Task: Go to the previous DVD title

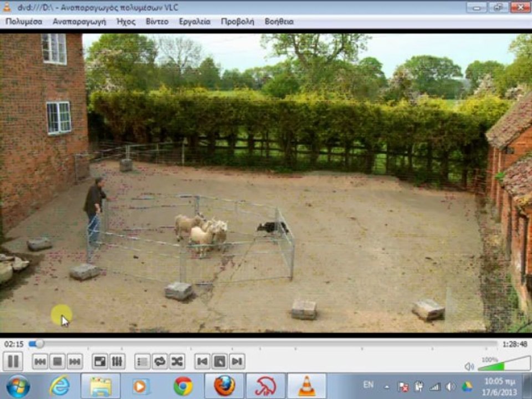Action: pos(202,362)
